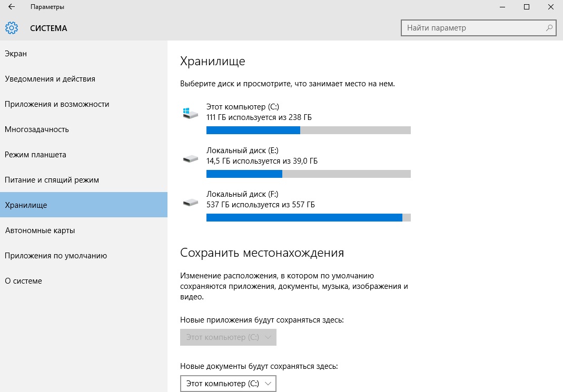
Task: Open Автономные карты section
Action: [x=84, y=230]
